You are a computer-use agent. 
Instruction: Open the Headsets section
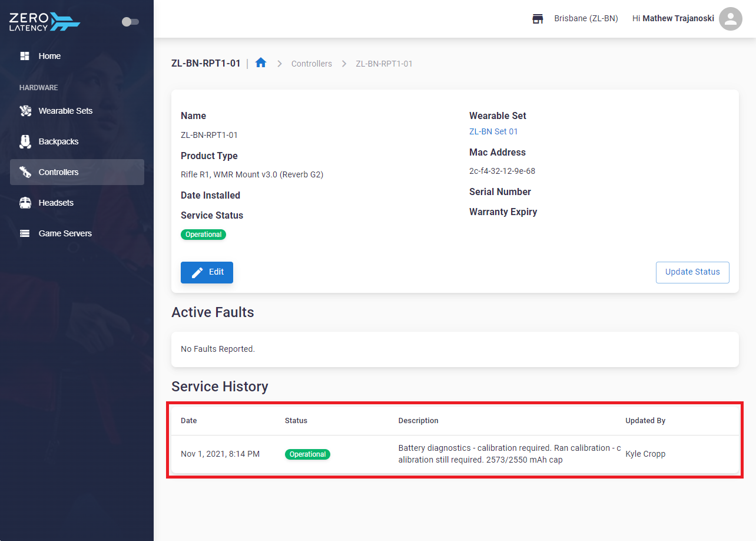pos(77,203)
